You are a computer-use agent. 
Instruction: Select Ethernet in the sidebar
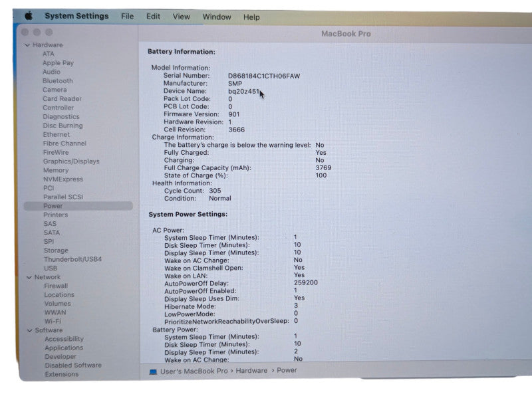click(57, 135)
